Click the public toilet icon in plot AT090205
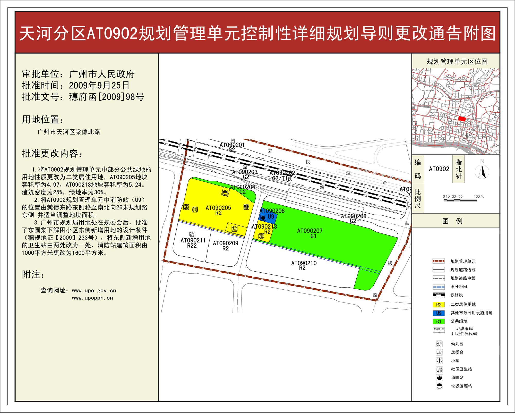The height and width of the screenshot is (420, 515). (246, 207)
